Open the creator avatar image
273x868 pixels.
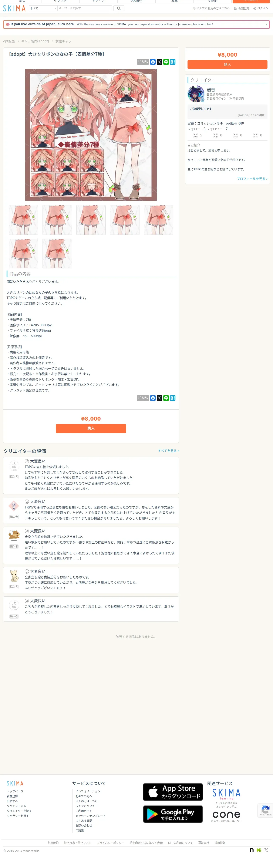(196, 94)
